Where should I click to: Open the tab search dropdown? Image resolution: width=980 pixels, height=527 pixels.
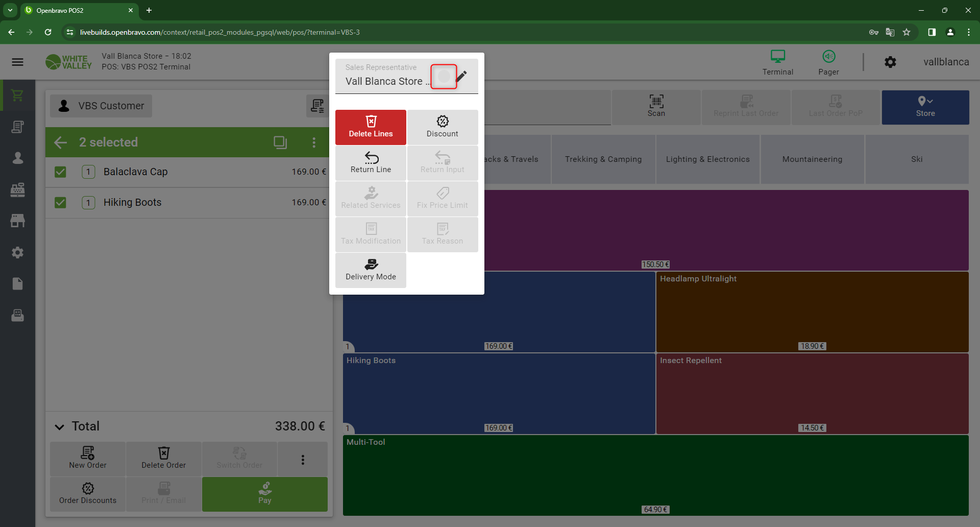tap(10, 10)
